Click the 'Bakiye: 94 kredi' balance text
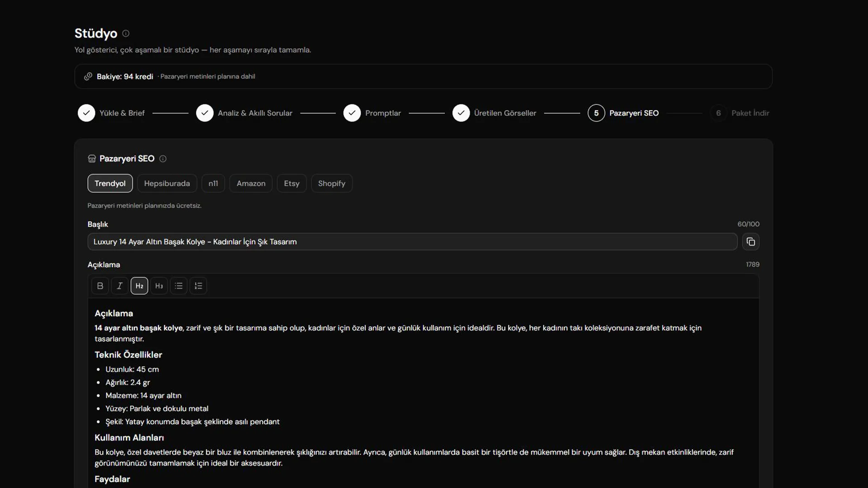This screenshot has height=488, width=868. (125, 76)
